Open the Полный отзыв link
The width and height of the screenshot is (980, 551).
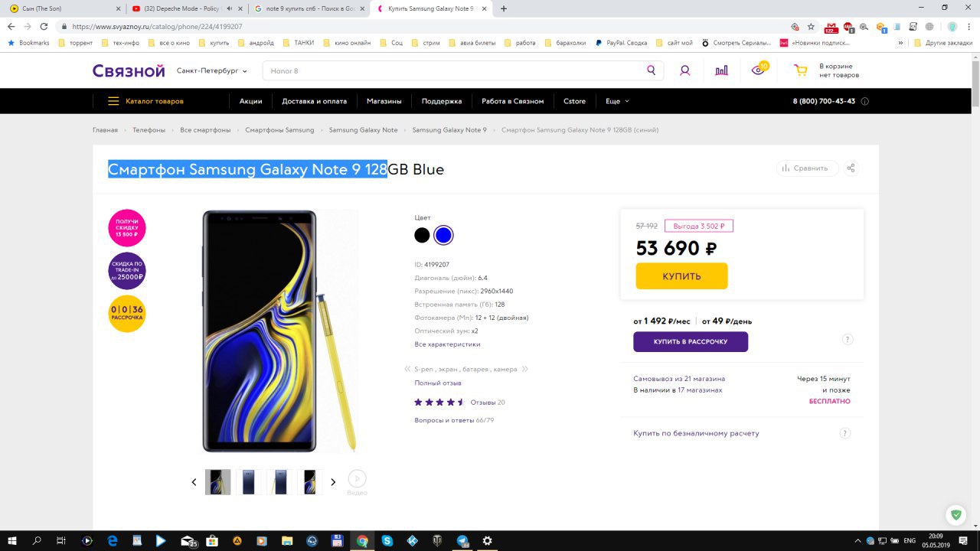(x=438, y=383)
